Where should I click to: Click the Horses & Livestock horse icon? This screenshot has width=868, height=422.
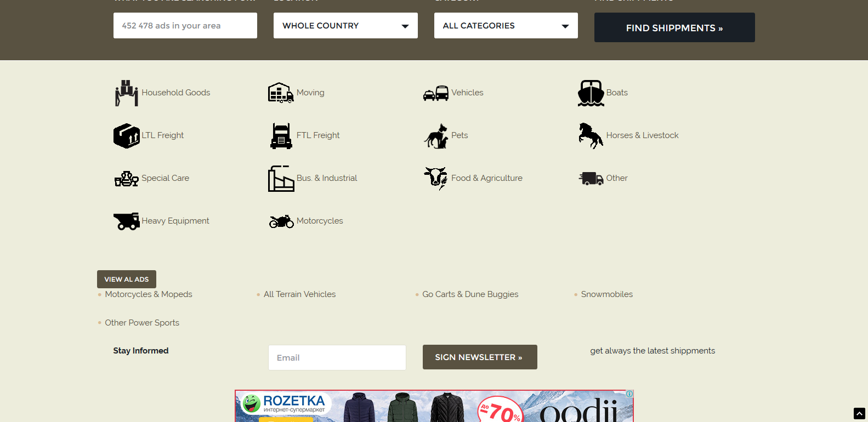point(591,135)
